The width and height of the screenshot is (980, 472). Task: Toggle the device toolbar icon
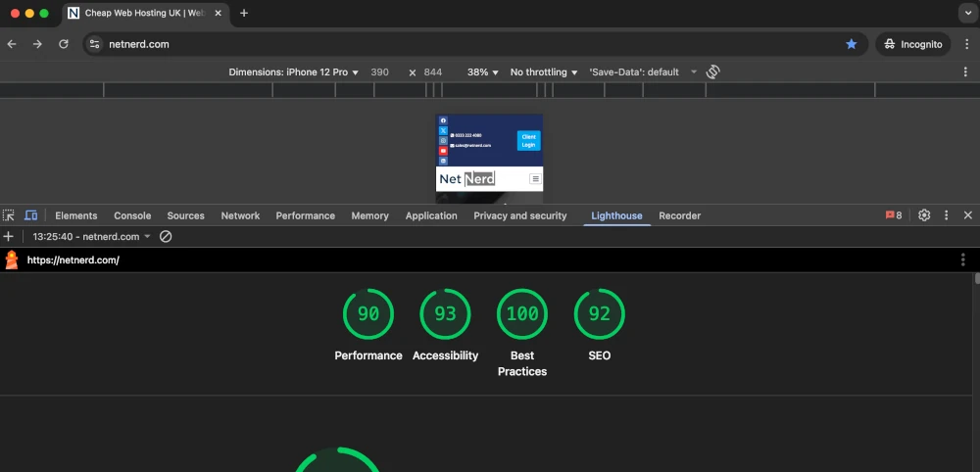pos(30,215)
